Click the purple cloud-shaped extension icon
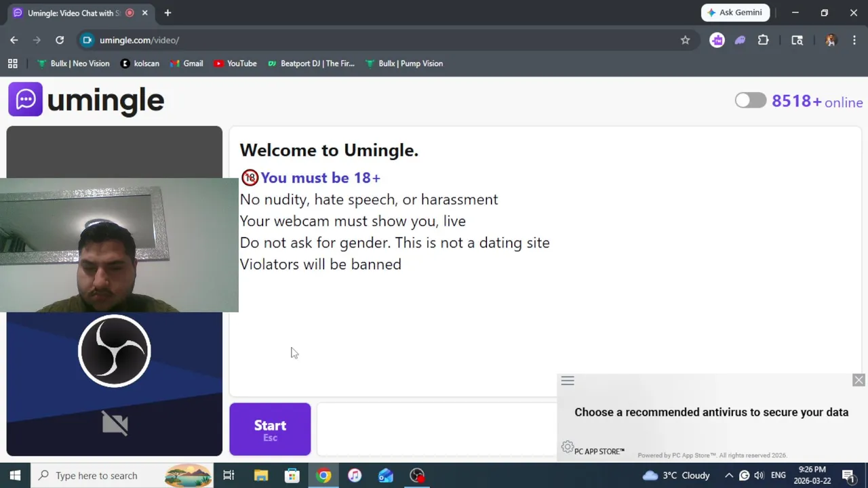This screenshot has height=488, width=868. coord(740,40)
